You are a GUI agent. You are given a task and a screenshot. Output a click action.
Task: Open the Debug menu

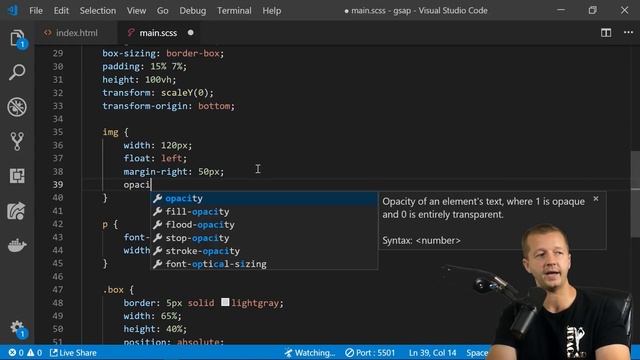193,11
